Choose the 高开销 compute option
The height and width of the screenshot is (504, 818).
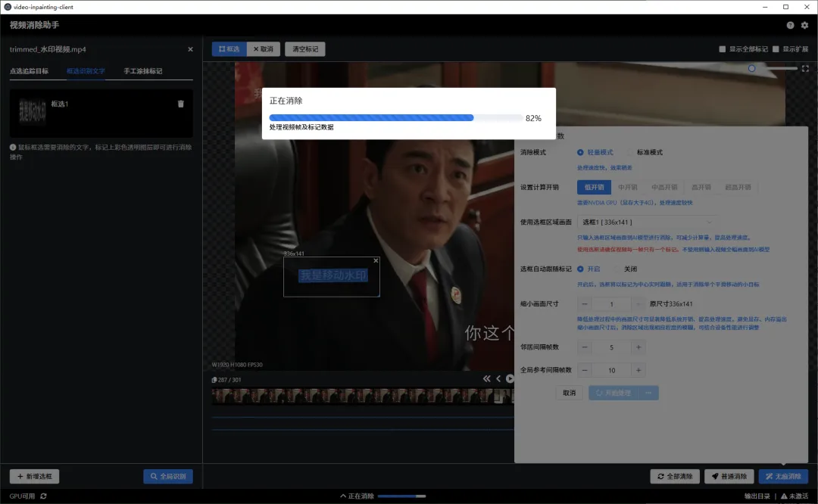click(701, 187)
